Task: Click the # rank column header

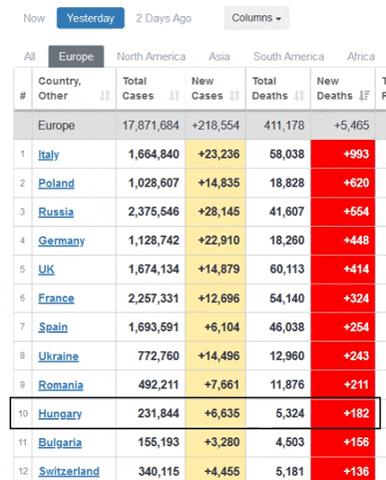Action: (x=23, y=96)
